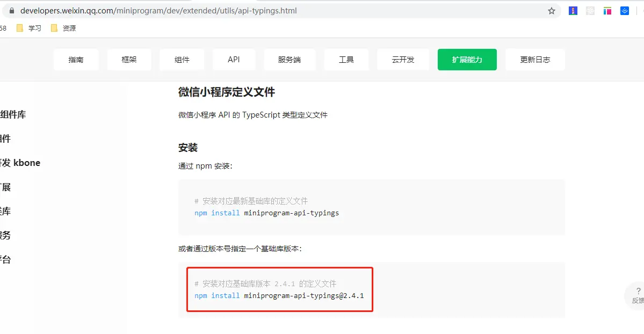Click the '# 安装对应最新基础库的定义文件' comment
Image resolution: width=644 pixels, height=334 pixels.
click(x=251, y=201)
